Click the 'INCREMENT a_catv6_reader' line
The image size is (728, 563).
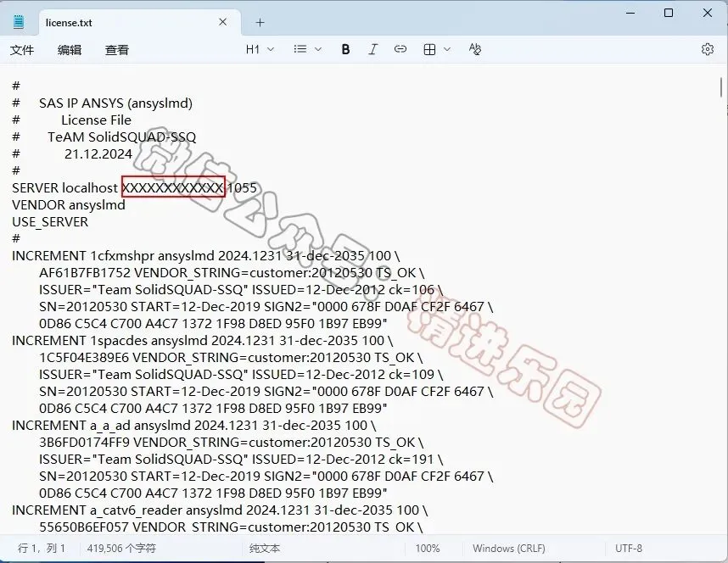220,510
